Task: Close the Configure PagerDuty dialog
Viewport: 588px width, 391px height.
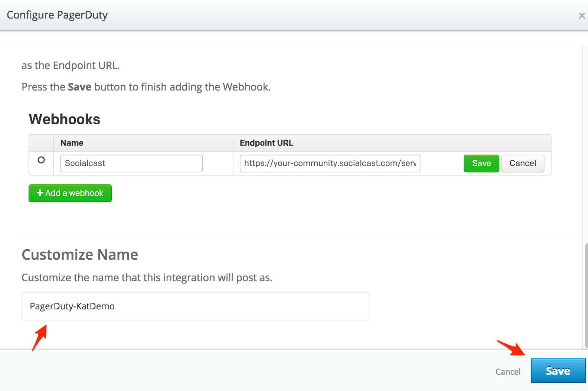Action: [x=582, y=16]
